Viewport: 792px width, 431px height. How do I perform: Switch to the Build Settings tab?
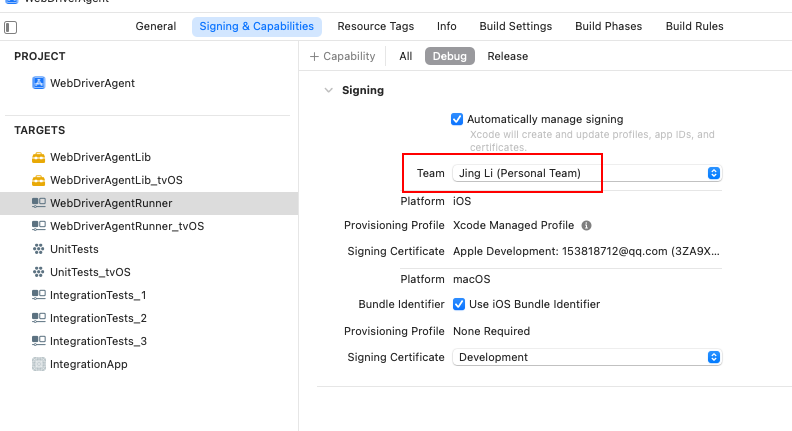[x=517, y=27]
